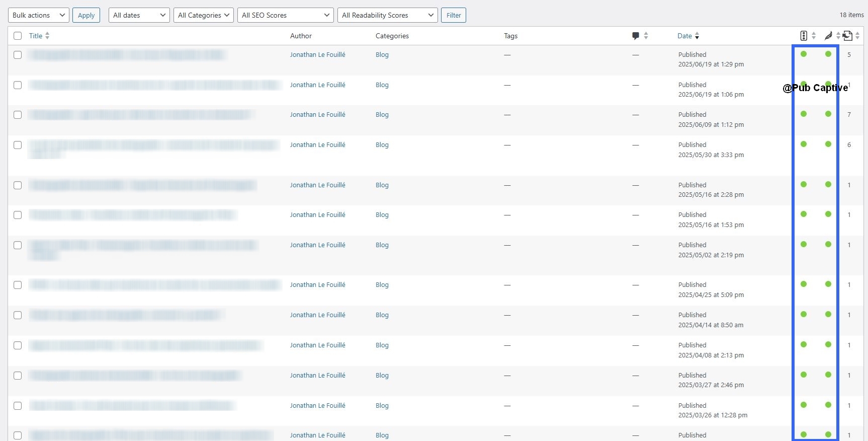Open the All dates filter dropdown
Screen dimensions: 868x441
[139, 15]
